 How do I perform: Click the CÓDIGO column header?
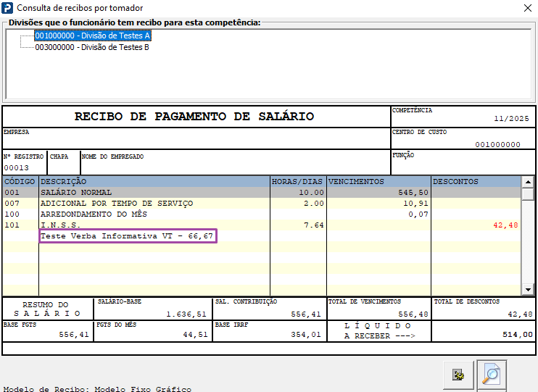pos(20,181)
